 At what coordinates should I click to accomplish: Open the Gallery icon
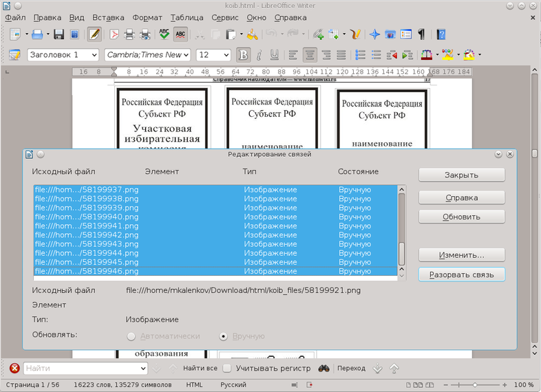coord(390,34)
